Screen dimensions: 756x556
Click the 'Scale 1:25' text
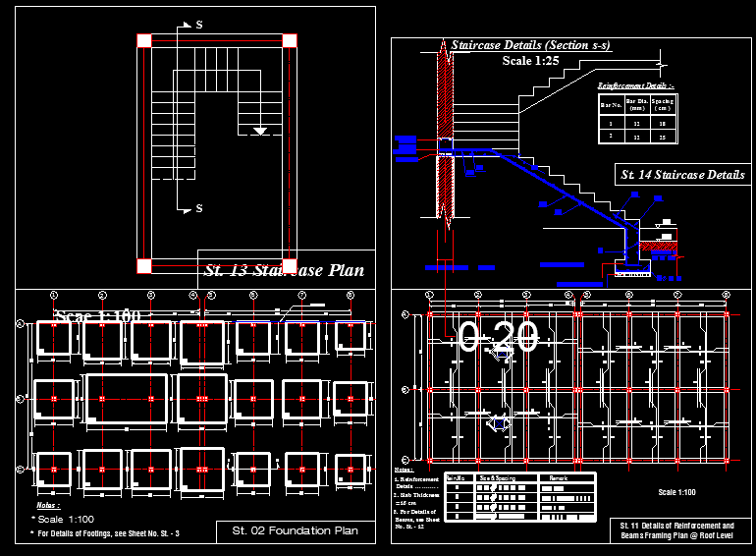pos(530,61)
